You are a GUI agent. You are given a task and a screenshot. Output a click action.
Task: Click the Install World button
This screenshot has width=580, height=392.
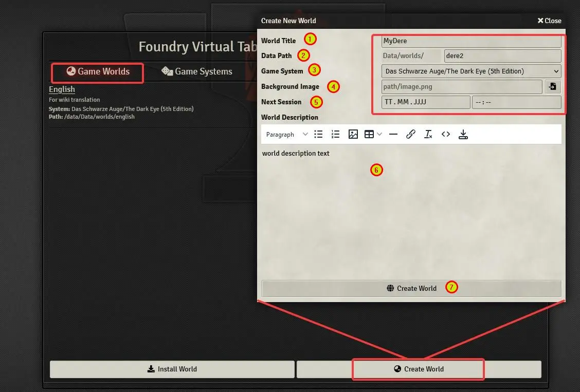tap(172, 369)
